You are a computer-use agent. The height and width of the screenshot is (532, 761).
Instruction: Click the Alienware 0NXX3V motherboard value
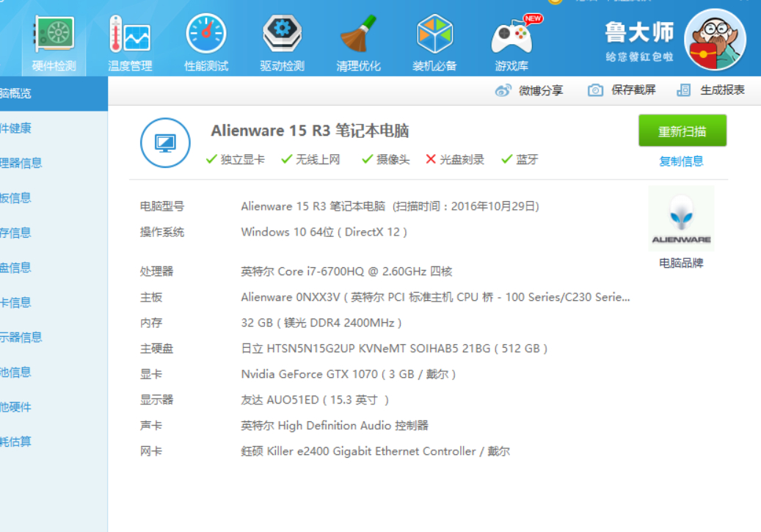tap(435, 297)
